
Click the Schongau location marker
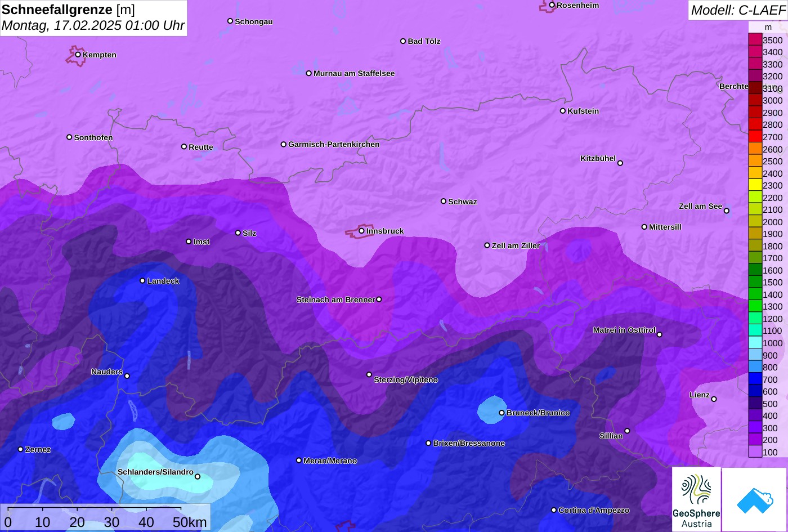[230, 21]
